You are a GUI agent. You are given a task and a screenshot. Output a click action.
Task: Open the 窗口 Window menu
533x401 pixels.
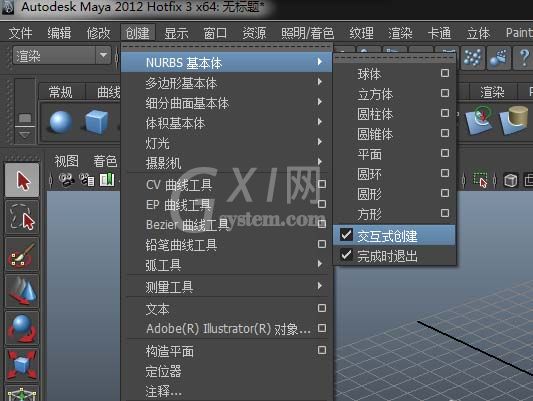215,33
